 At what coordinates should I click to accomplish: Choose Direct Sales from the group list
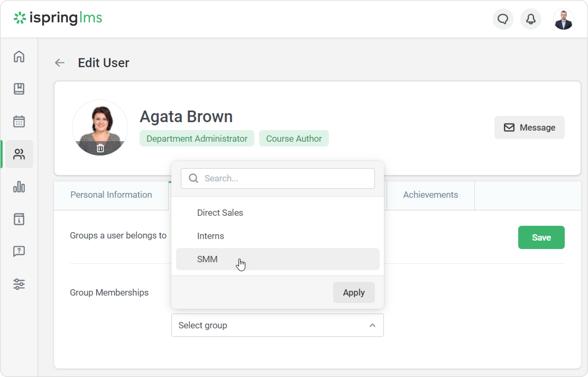pyautogui.click(x=220, y=213)
